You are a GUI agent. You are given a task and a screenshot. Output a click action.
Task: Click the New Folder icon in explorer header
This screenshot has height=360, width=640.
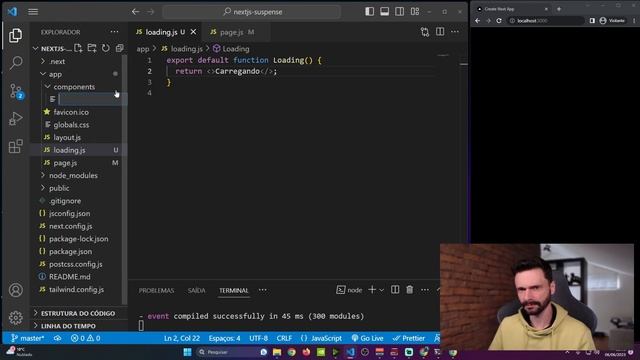92,48
